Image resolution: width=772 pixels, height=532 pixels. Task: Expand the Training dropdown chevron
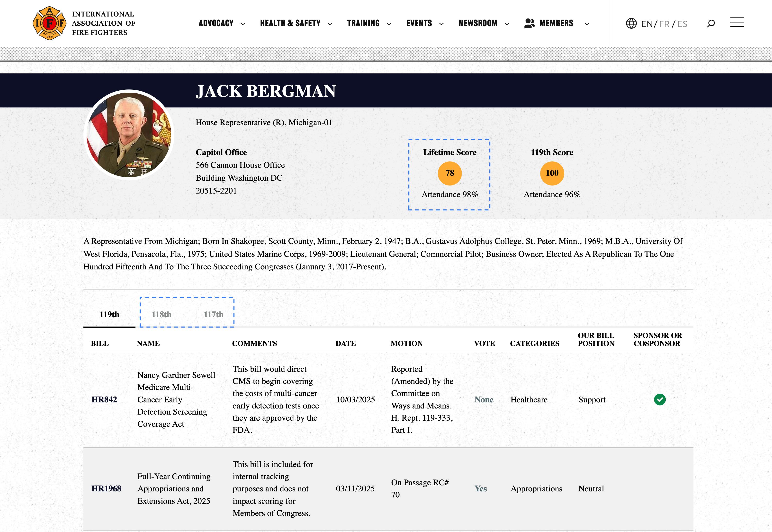point(389,24)
